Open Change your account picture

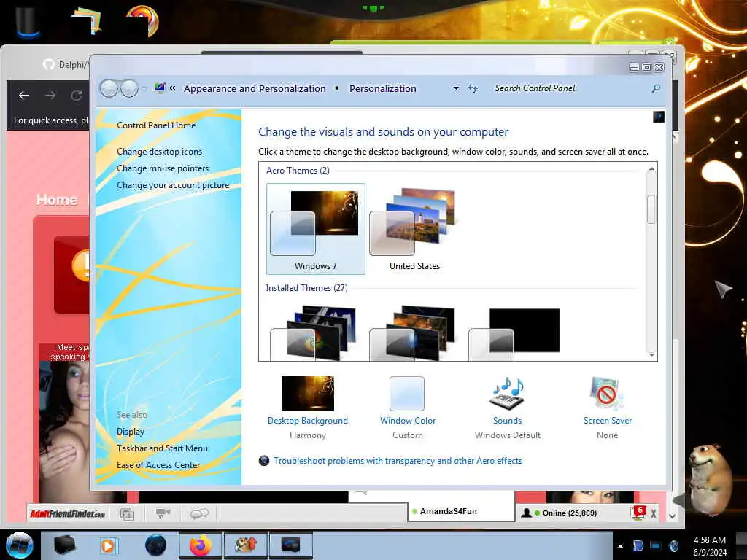coord(173,185)
